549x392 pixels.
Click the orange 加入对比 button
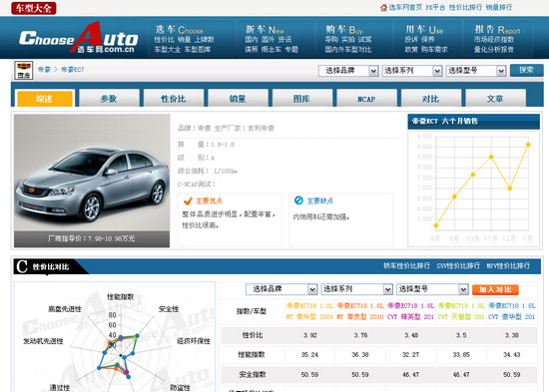pos(495,289)
